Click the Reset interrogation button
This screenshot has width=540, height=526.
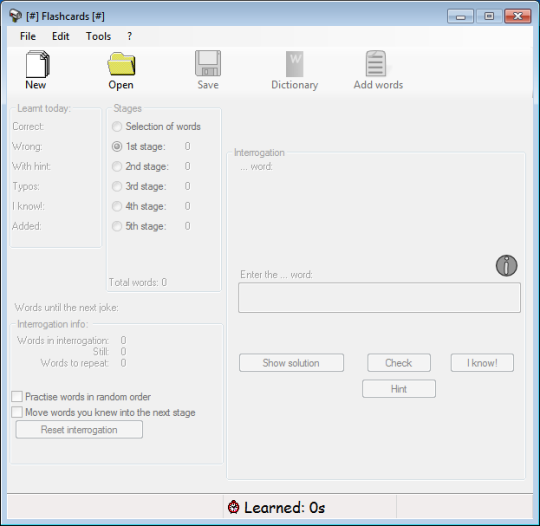79,430
